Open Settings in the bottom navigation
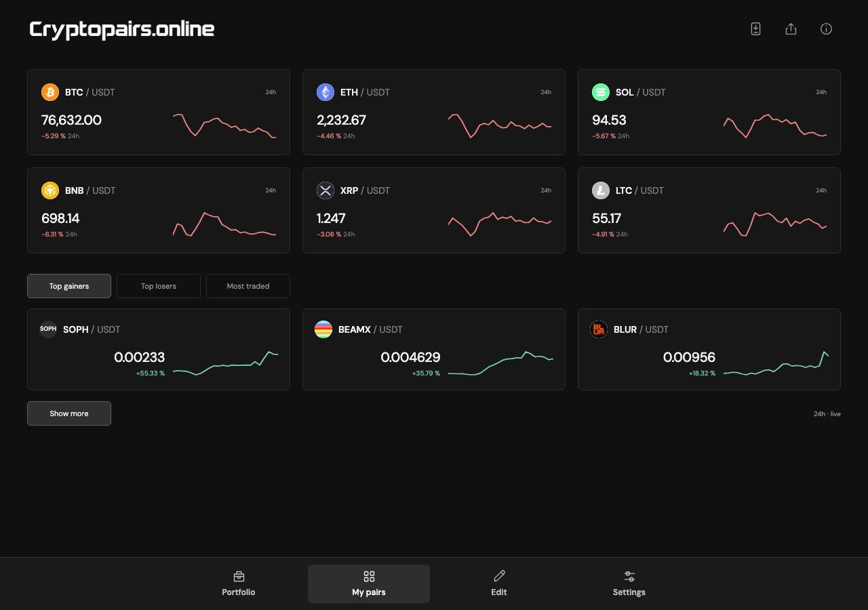The image size is (868, 610). tap(629, 584)
